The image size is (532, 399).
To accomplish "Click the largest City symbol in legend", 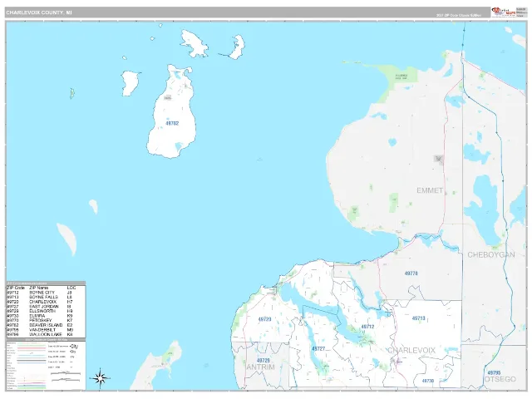I will pyautogui.click(x=74, y=347).
